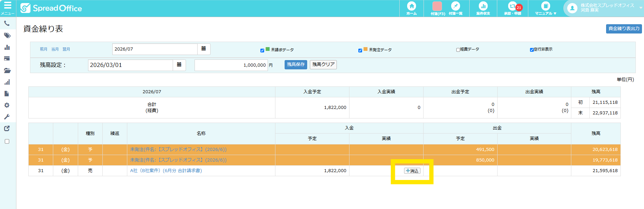Screen dimensions: 644x209
Task: Click the 名称 column header
Action: [201, 134]
